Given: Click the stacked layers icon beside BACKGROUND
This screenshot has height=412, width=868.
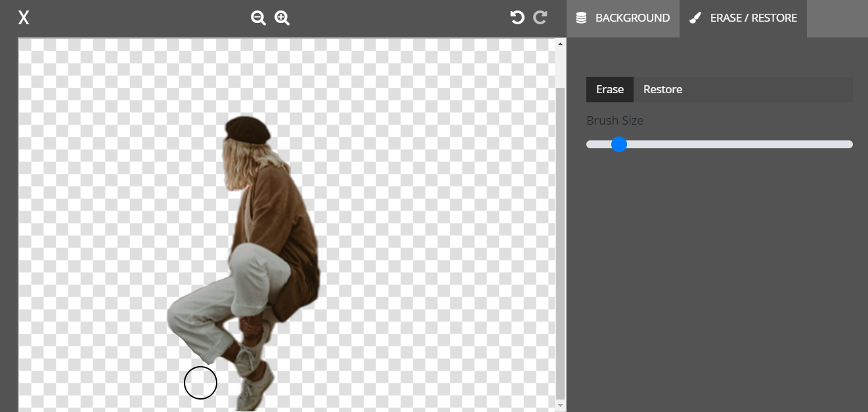Looking at the screenshot, I should tap(581, 18).
